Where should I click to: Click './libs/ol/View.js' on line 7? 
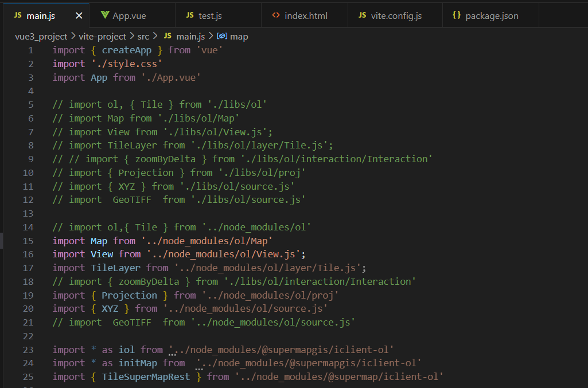tap(215, 132)
